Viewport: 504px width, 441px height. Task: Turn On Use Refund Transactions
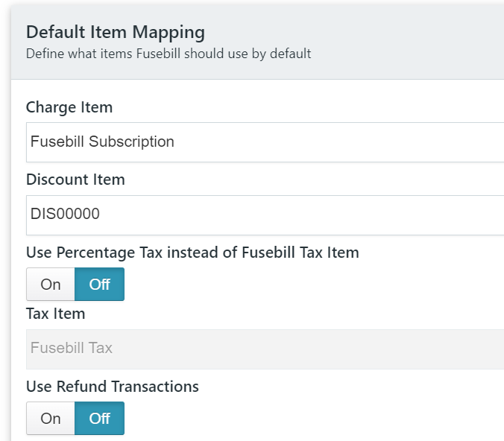51,418
